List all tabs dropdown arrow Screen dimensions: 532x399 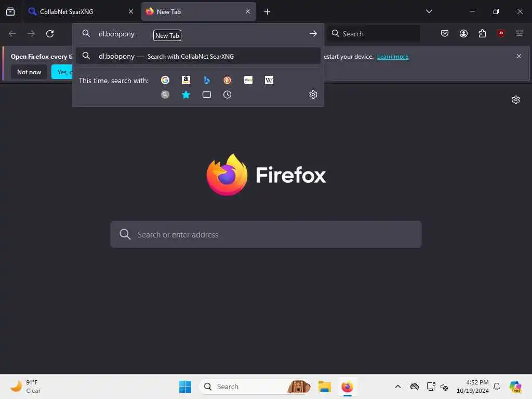pos(429,11)
